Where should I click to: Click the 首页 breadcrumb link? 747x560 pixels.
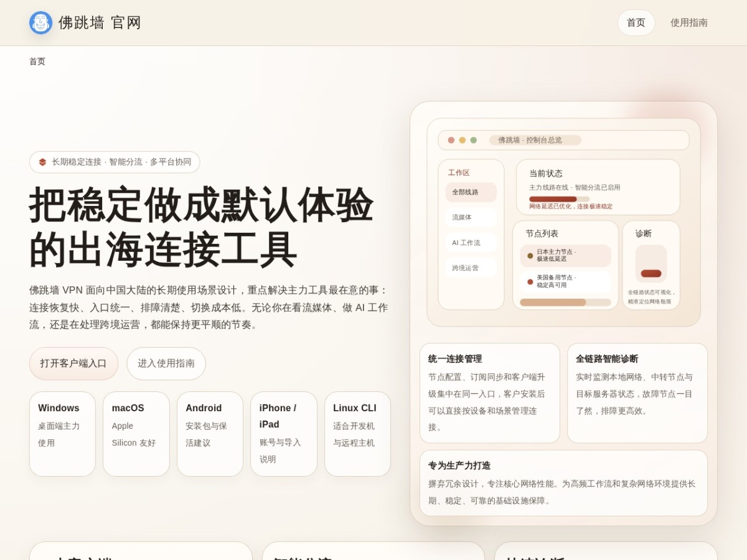(37, 62)
